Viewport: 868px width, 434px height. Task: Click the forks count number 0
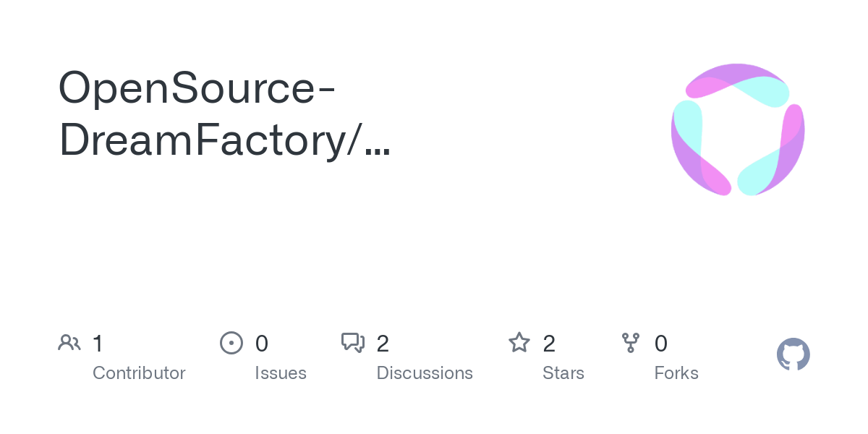(x=661, y=344)
